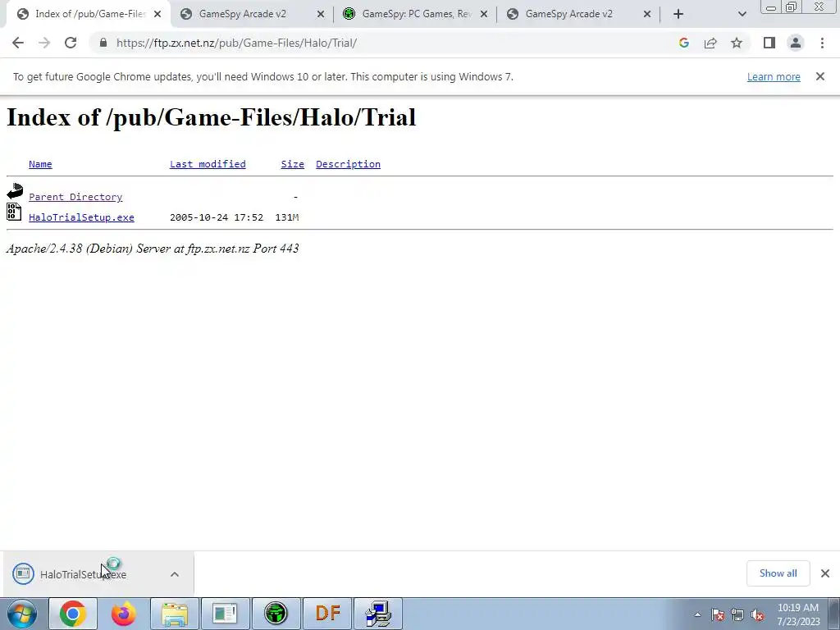Click the Google icon in address bar
This screenshot has width=840, height=630.
(683, 43)
